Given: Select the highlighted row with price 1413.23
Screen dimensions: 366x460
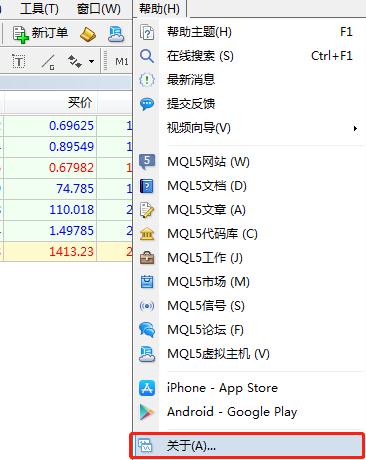Looking at the screenshot, I should (x=66, y=251).
